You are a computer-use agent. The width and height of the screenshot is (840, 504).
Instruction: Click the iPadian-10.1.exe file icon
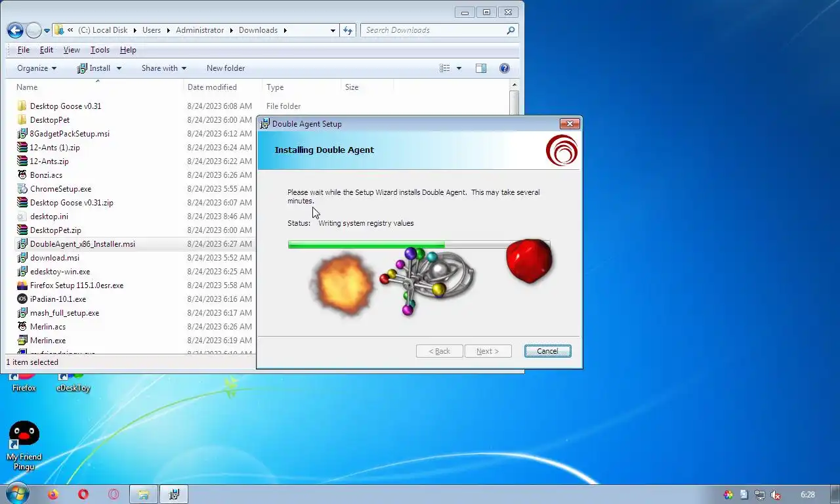pos(22,299)
